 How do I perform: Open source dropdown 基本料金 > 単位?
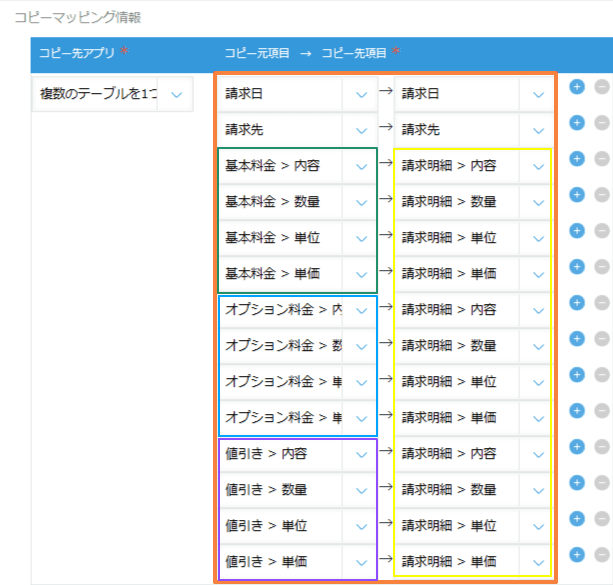pyautogui.click(x=298, y=238)
